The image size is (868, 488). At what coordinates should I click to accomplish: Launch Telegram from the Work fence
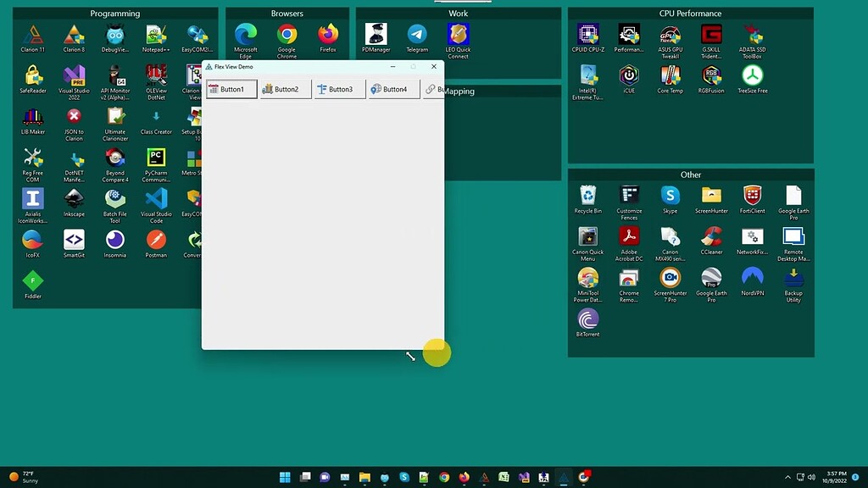(417, 36)
